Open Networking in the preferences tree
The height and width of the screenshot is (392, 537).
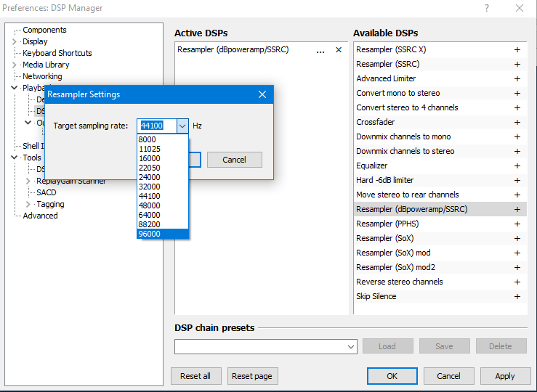click(x=42, y=77)
